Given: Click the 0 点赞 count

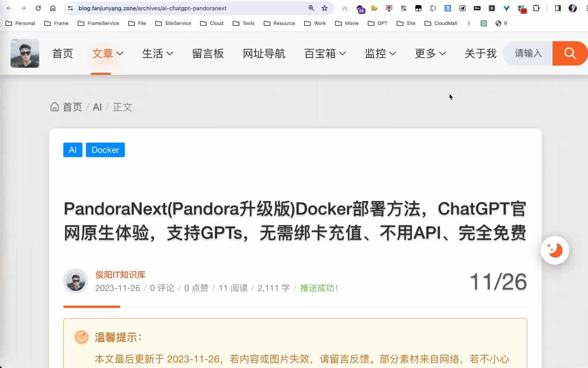Looking at the screenshot, I should [196, 288].
